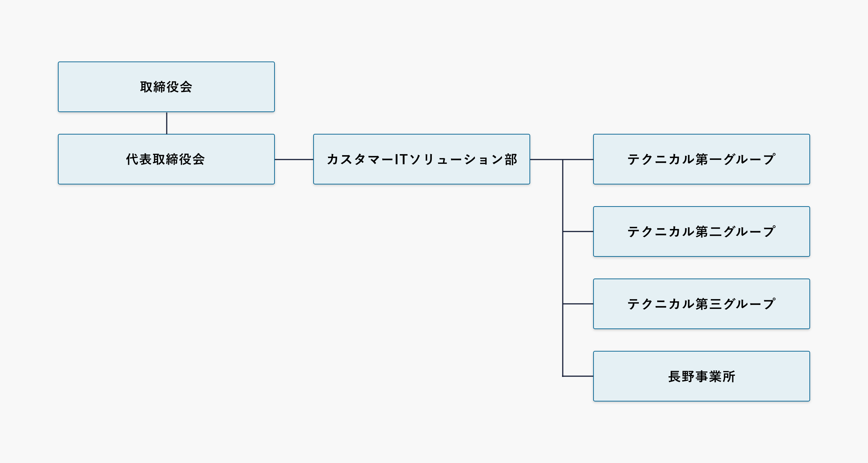The image size is (868, 463).
Task: Select the テクニカル第二グループ node
Action: tap(701, 231)
